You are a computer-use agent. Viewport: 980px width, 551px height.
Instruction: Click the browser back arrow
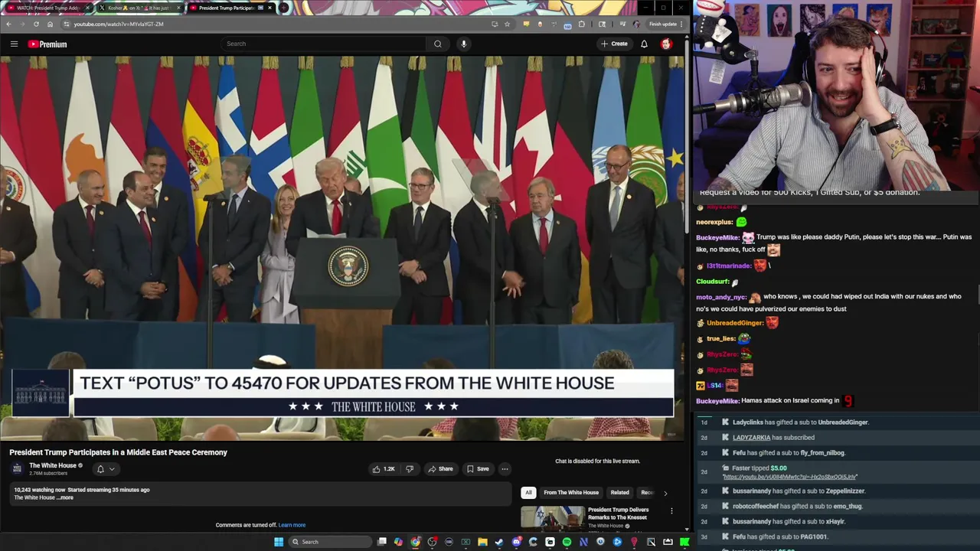pyautogui.click(x=8, y=24)
